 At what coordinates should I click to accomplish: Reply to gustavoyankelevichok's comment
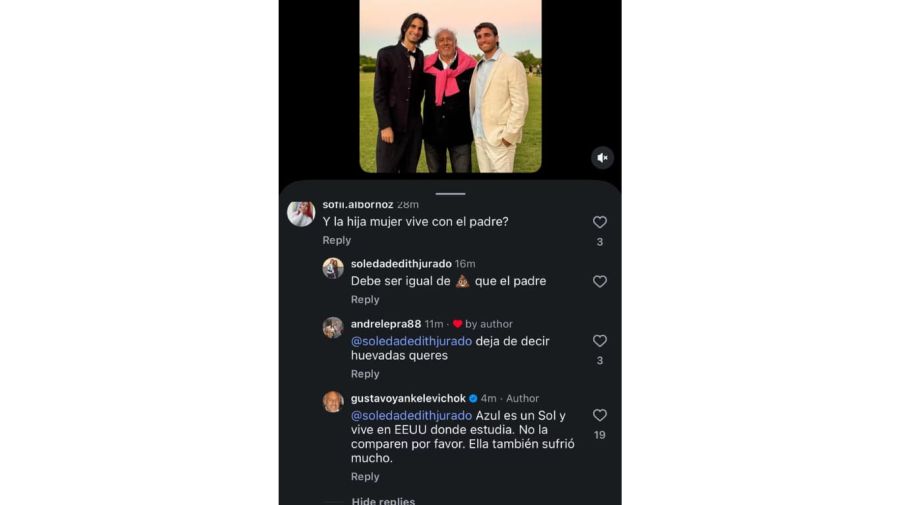coord(365,476)
